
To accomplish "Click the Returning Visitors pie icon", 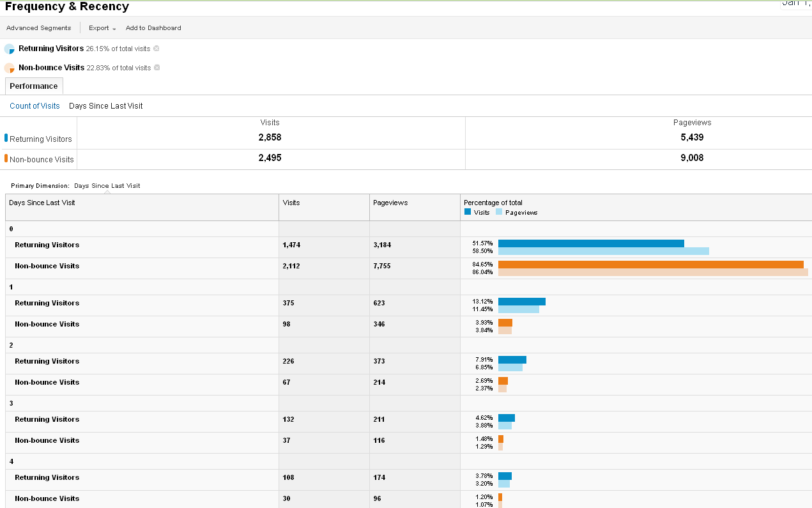I will click(x=10, y=49).
